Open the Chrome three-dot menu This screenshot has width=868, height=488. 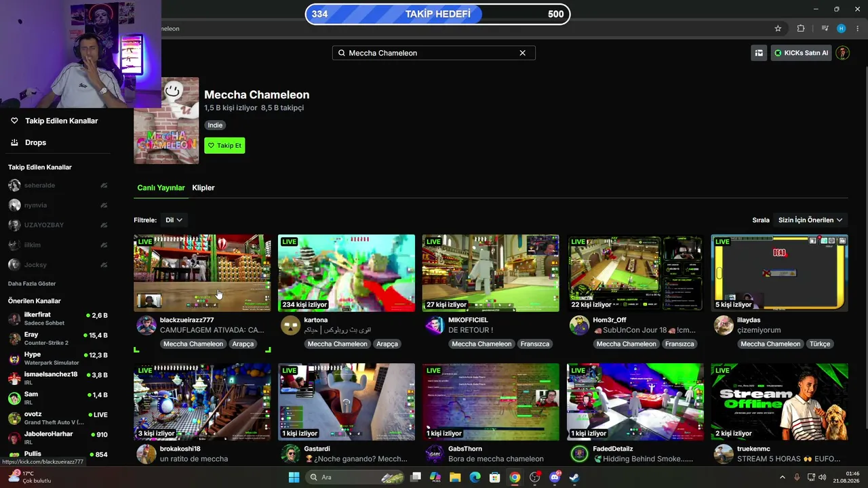pyautogui.click(x=859, y=28)
